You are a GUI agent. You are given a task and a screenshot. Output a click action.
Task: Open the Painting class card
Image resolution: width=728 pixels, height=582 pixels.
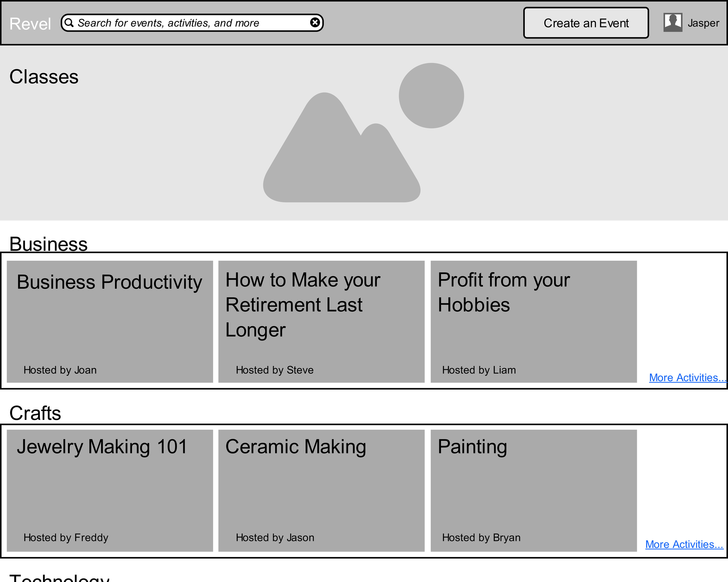[533, 491]
